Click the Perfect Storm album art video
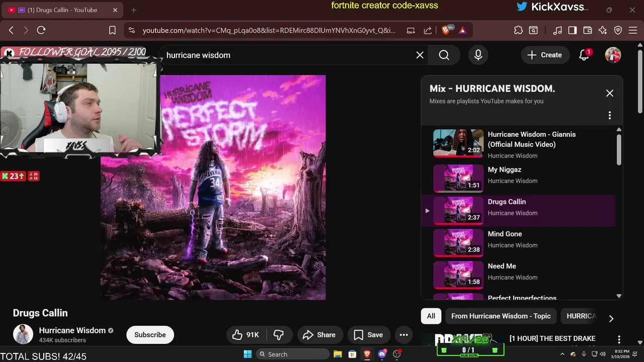 [213, 188]
